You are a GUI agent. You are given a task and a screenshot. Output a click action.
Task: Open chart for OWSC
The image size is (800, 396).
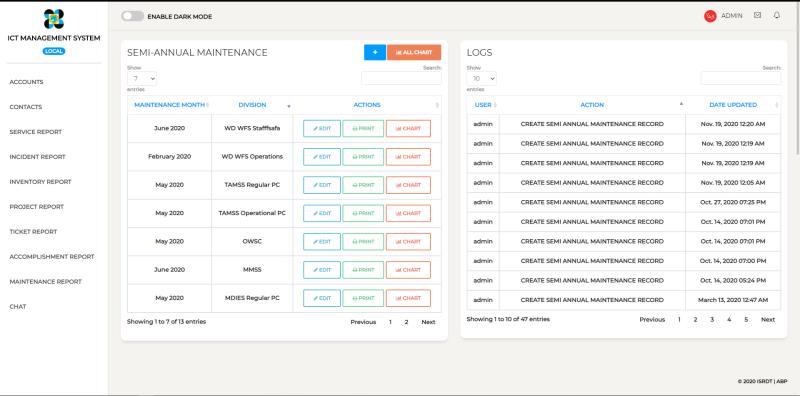(x=408, y=242)
